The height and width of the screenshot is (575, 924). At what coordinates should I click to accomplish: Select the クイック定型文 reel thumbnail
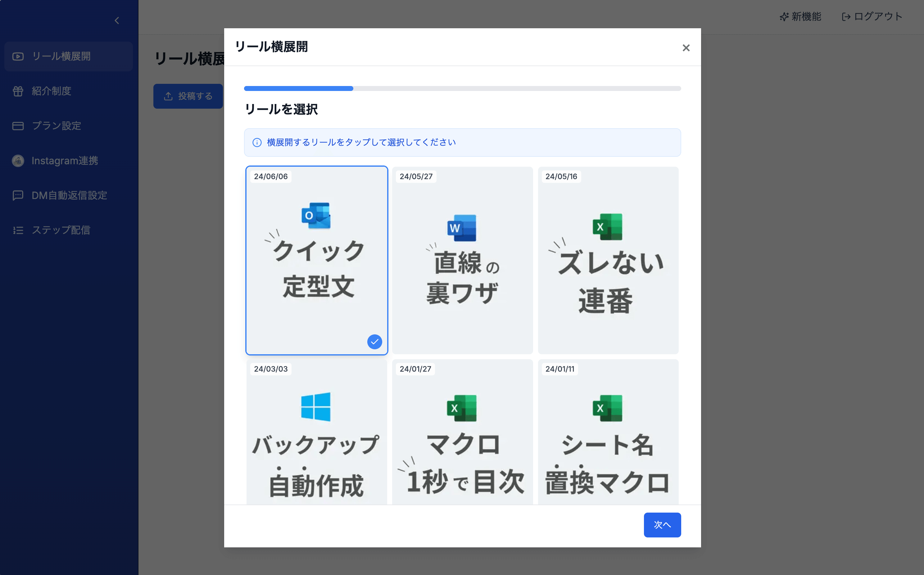click(317, 260)
